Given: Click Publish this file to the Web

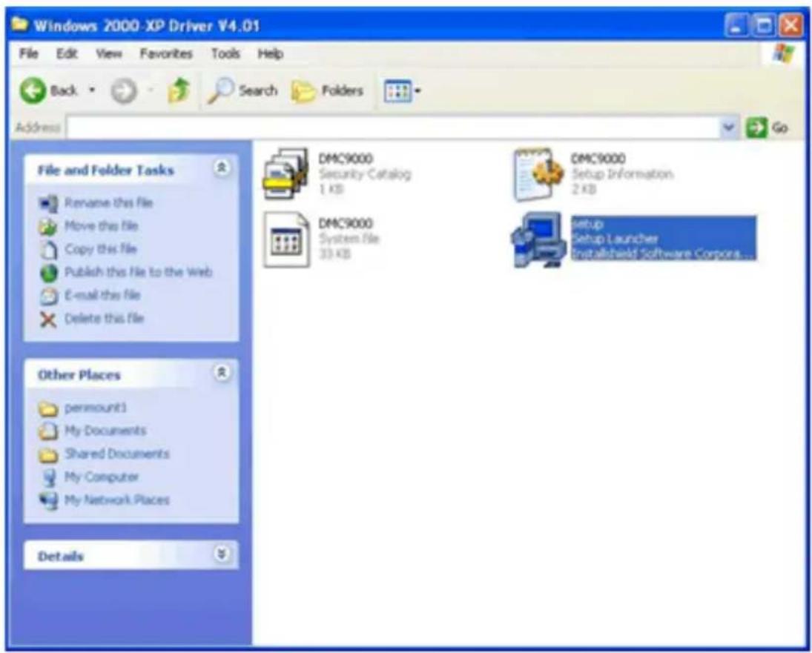Looking at the screenshot, I should pyautogui.click(x=138, y=272).
